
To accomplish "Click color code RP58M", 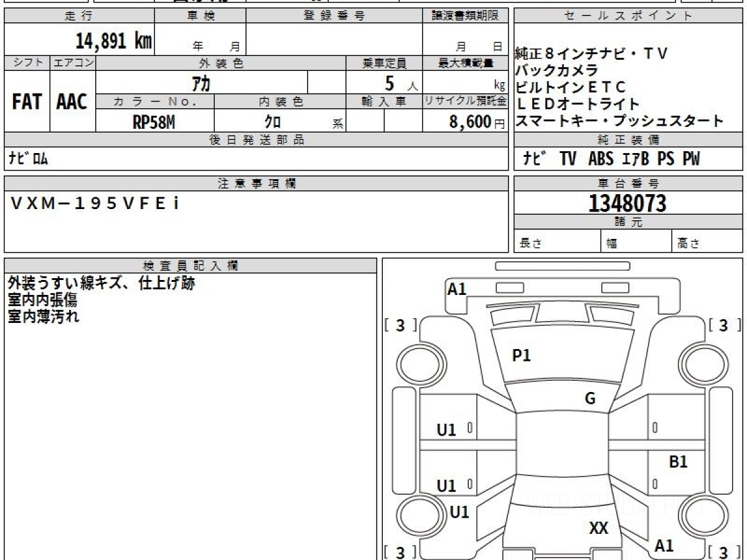I will click(154, 122).
